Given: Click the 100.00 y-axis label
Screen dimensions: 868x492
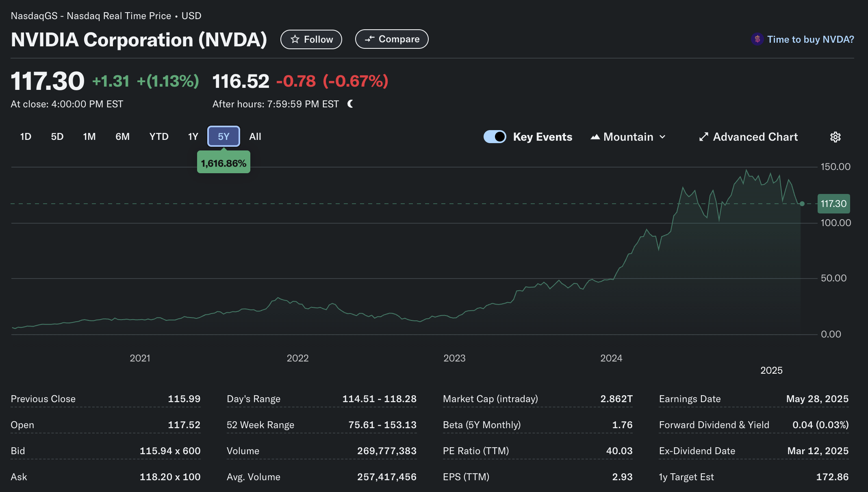Looking at the screenshot, I should pos(836,223).
